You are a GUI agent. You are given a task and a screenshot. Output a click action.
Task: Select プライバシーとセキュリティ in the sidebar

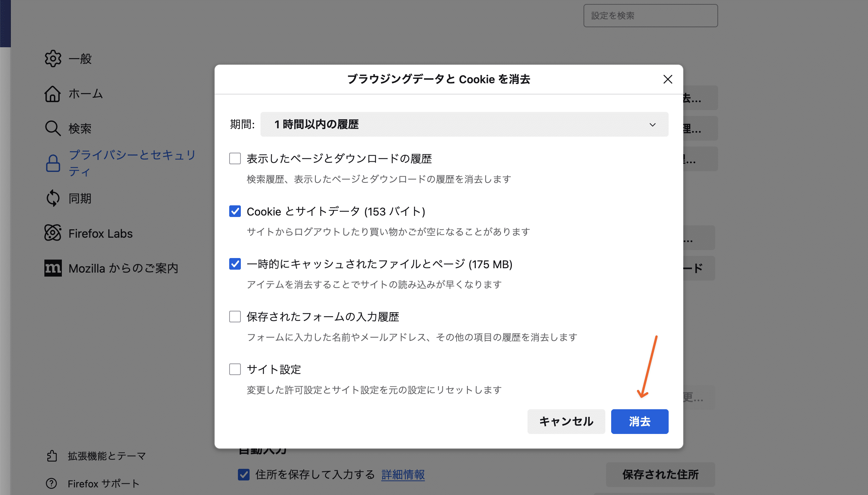click(132, 163)
